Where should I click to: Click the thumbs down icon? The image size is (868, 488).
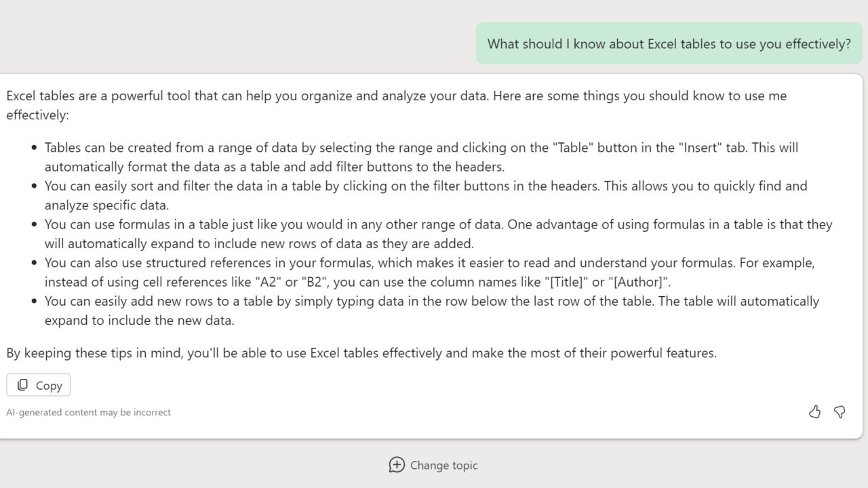[840, 412]
